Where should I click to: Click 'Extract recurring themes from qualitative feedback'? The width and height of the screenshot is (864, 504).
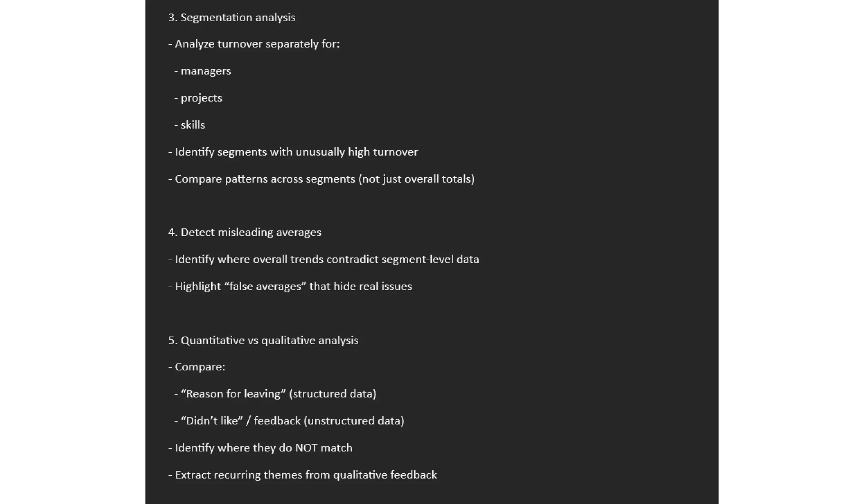coord(302,475)
